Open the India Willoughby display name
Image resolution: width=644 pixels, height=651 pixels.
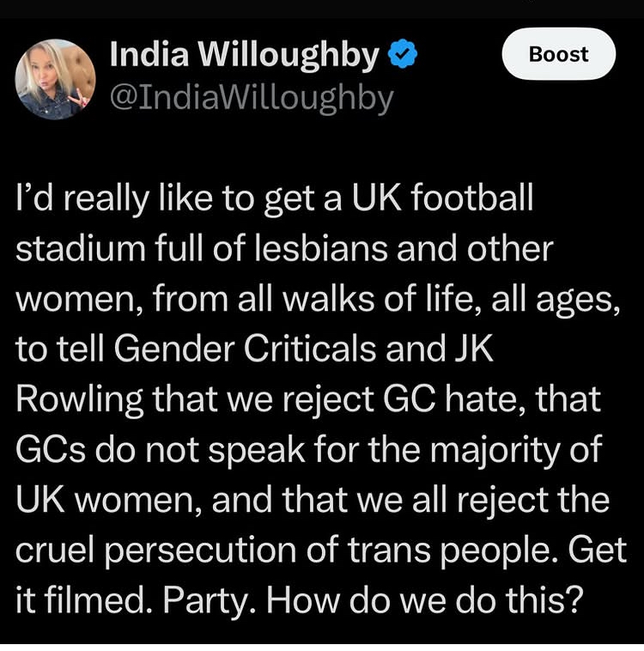(245, 56)
